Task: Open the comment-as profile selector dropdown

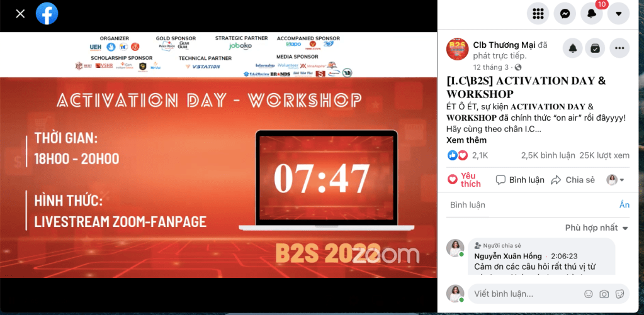Action: pyautogui.click(x=616, y=180)
